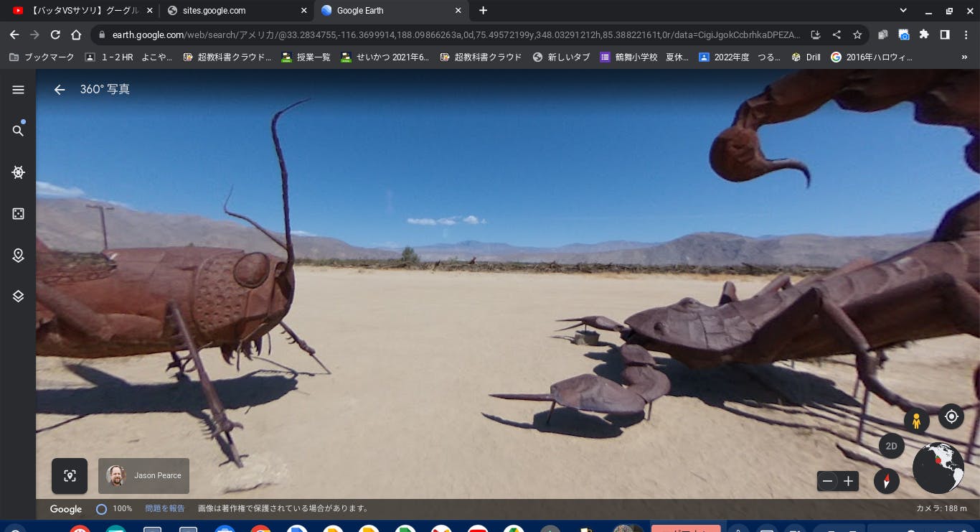The image size is (980, 532).
Task: Click the zoom in plus button
Action: [848, 481]
